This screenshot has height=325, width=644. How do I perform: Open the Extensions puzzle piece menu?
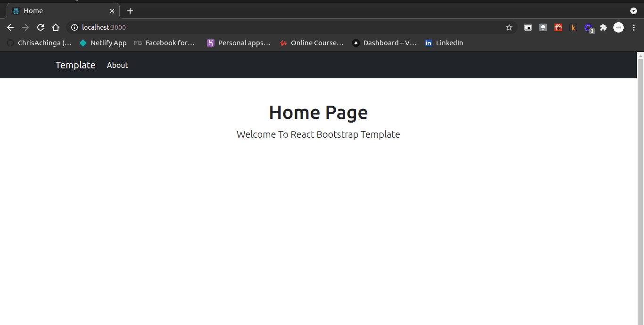[603, 27]
